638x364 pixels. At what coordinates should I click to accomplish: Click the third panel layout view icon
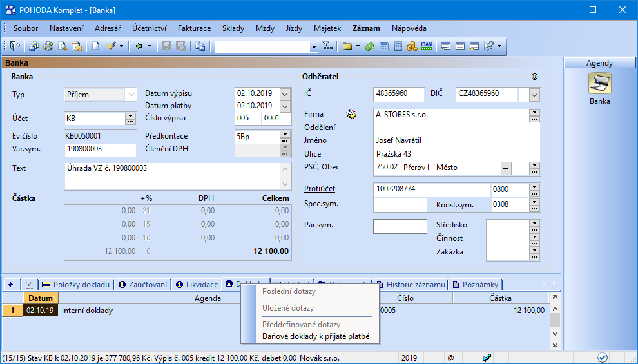474,46
